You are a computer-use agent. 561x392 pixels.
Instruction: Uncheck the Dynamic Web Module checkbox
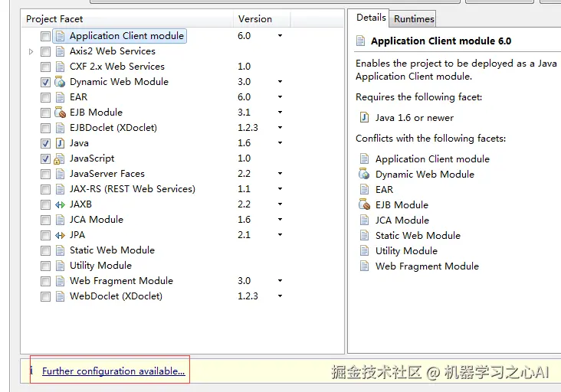click(x=45, y=82)
